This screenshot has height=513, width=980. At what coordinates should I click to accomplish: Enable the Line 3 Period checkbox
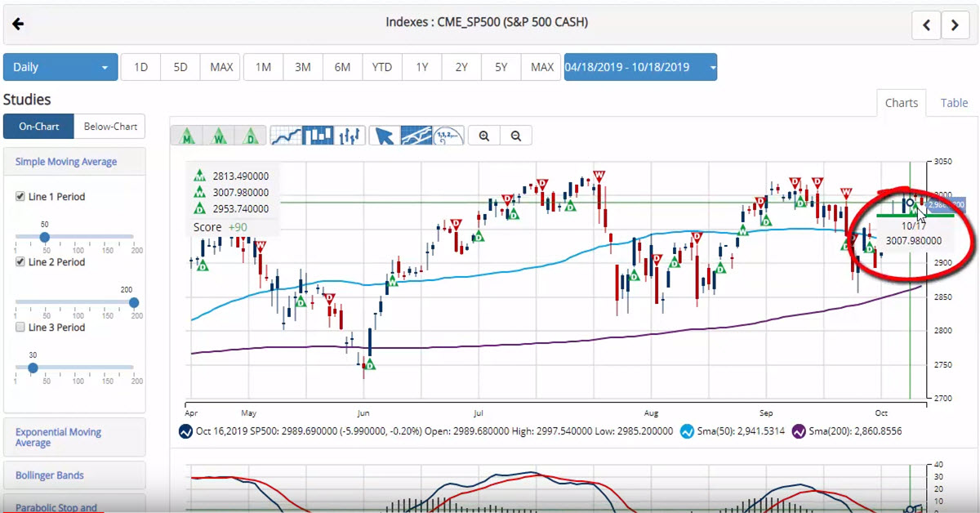[20, 328]
